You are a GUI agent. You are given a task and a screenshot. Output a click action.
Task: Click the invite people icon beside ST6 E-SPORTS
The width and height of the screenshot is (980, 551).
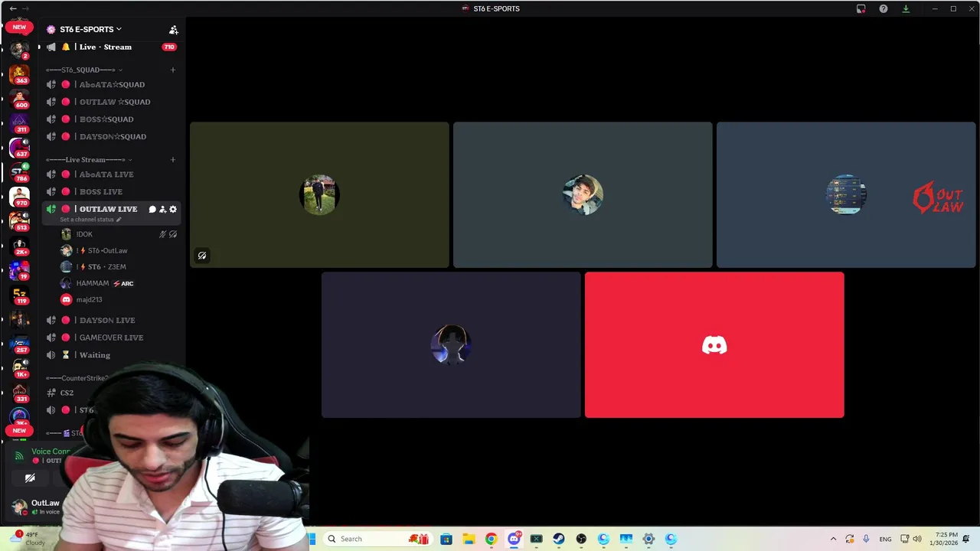174,29
